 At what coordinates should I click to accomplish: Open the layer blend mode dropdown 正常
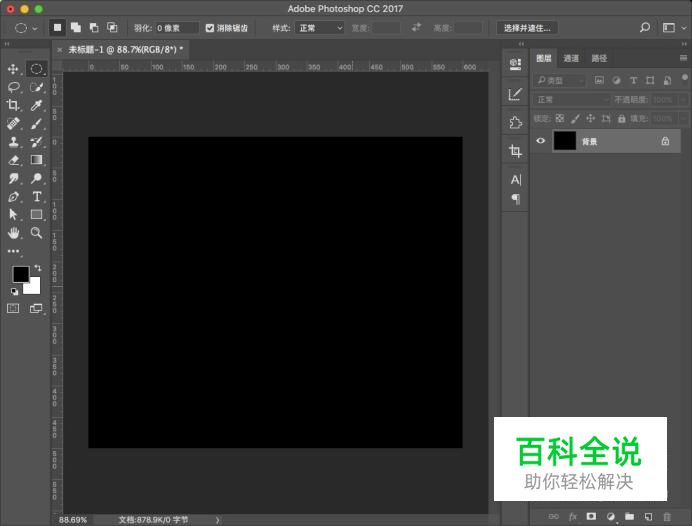tap(571, 99)
